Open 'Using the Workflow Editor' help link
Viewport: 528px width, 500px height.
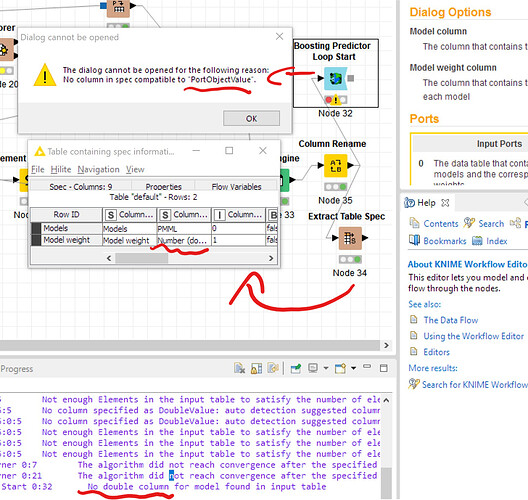pos(473,336)
